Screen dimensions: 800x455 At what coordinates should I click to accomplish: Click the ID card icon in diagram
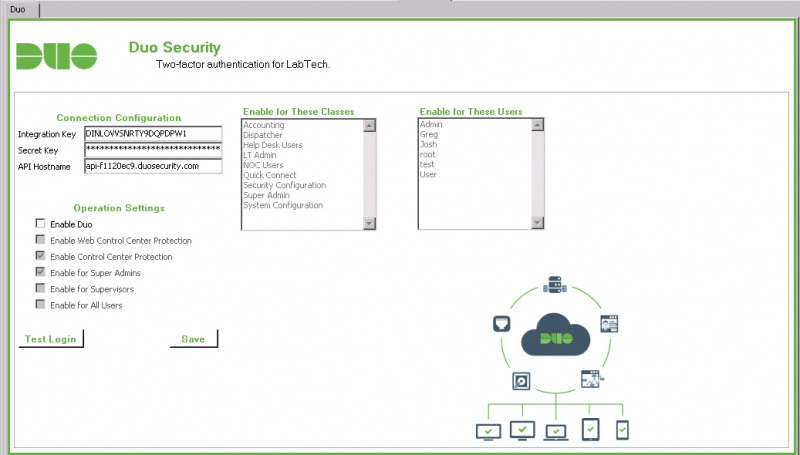point(609,324)
